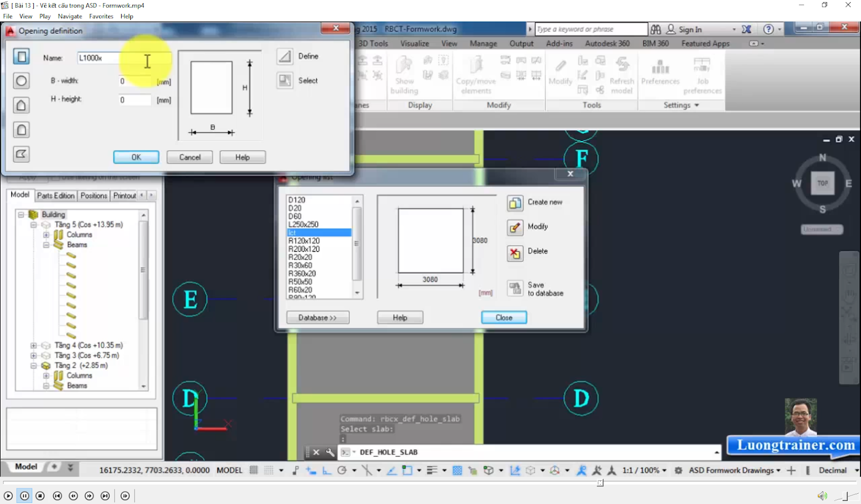Click the Modify opening icon
This screenshot has width=861, height=504.
(x=515, y=227)
